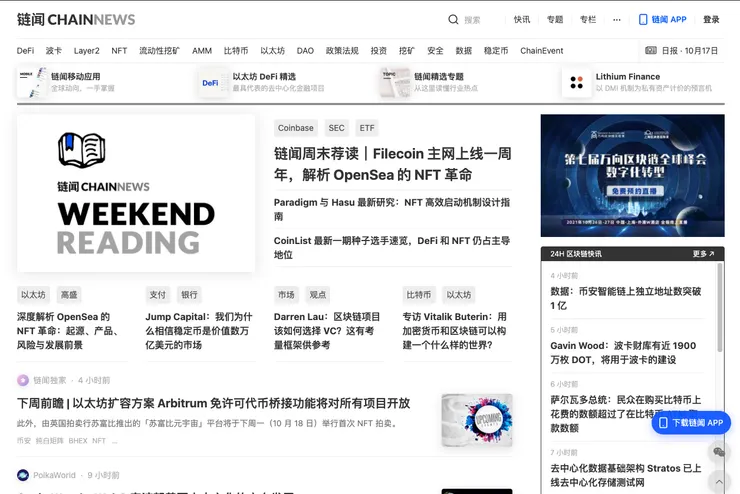Open the CoinList 最新一期种子选手 article
Viewport: 740px width, 494px height.
tap(393, 247)
